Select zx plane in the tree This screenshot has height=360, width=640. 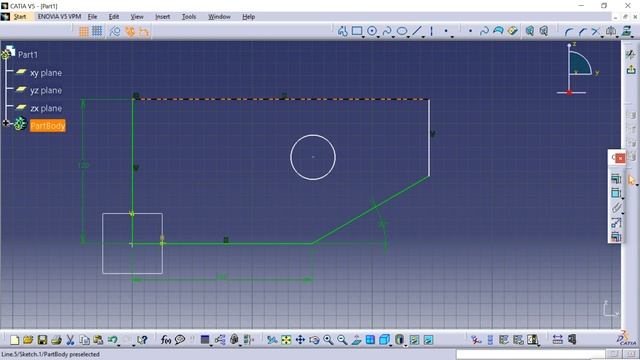click(46, 108)
